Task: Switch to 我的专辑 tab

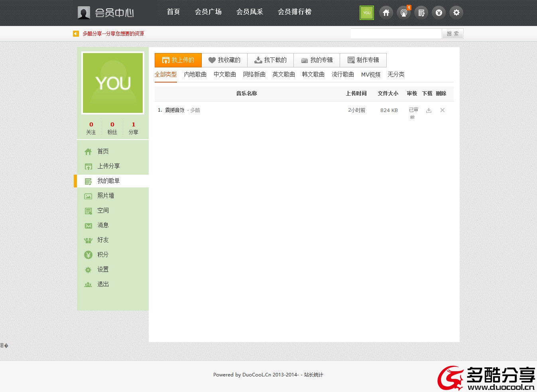Action: [317, 60]
